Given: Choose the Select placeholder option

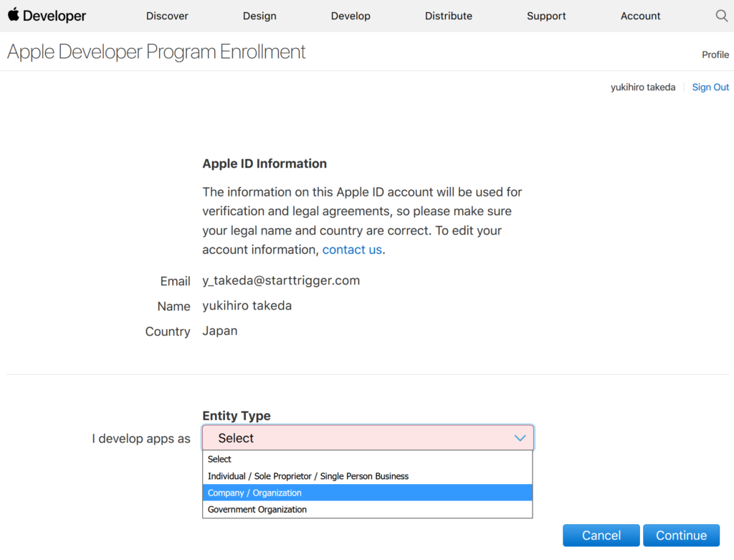Looking at the screenshot, I should [x=368, y=459].
